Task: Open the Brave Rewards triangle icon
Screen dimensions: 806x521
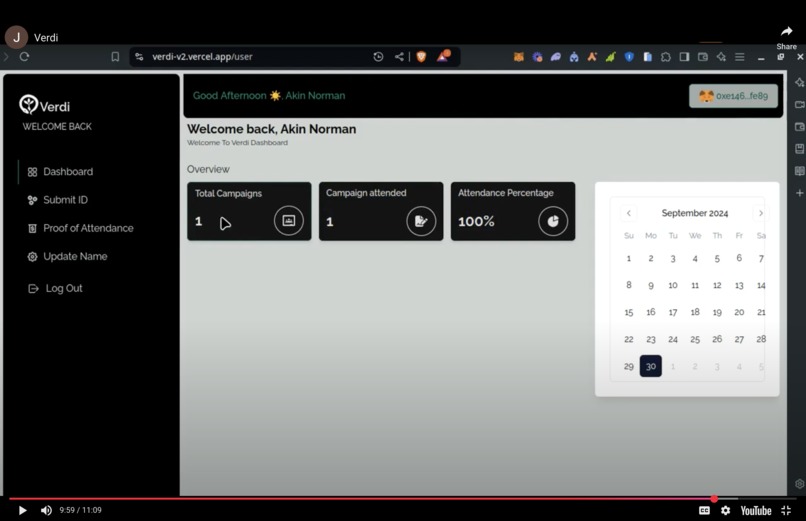Action: pos(443,56)
